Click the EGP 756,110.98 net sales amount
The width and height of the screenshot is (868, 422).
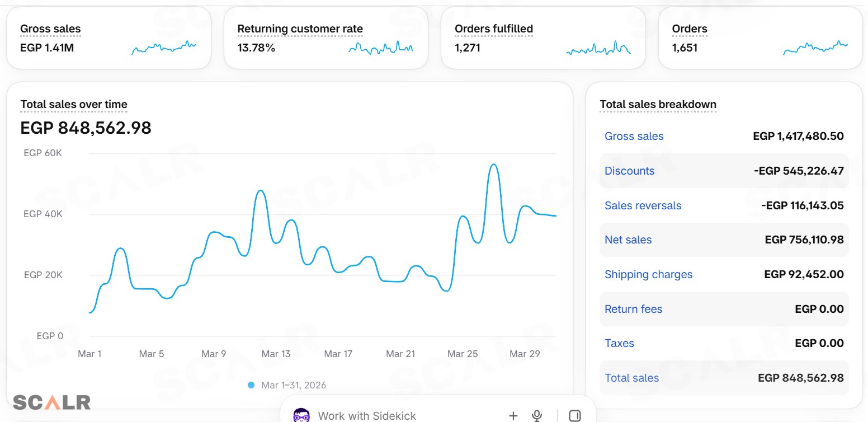click(804, 240)
